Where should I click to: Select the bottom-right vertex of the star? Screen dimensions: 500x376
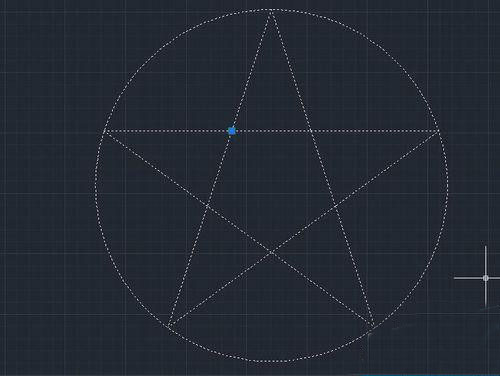(x=373, y=325)
